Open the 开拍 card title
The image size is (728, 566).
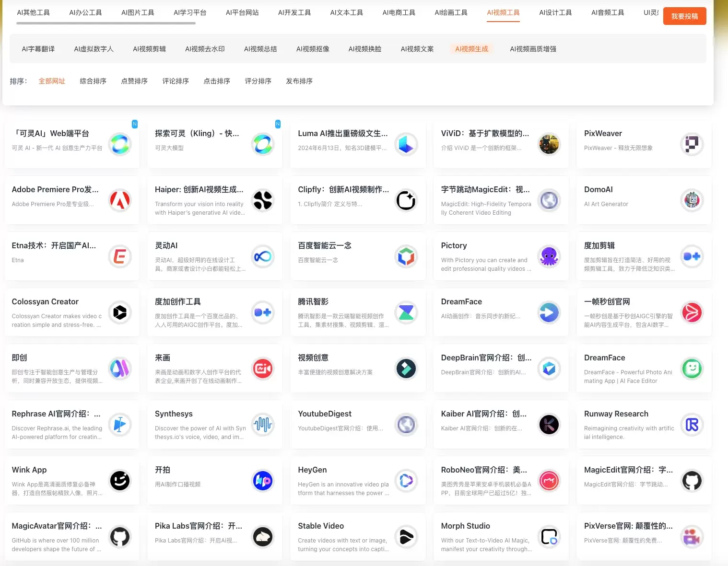pos(163,470)
